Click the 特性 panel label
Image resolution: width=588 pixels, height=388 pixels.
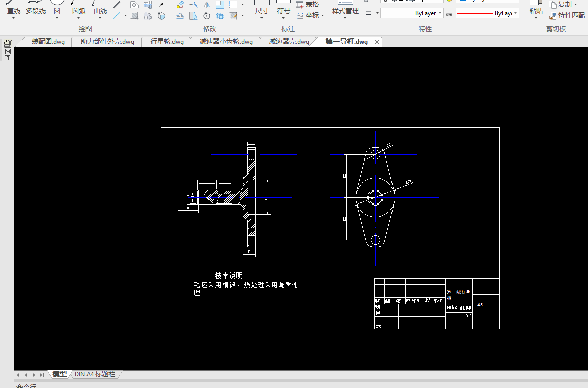(x=425, y=29)
